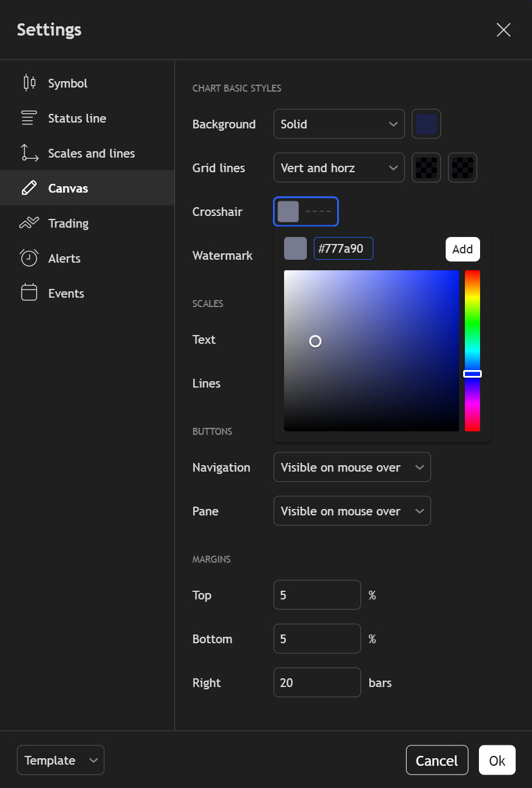Expand the Grid lines dropdown
The image size is (532, 788).
(x=338, y=168)
